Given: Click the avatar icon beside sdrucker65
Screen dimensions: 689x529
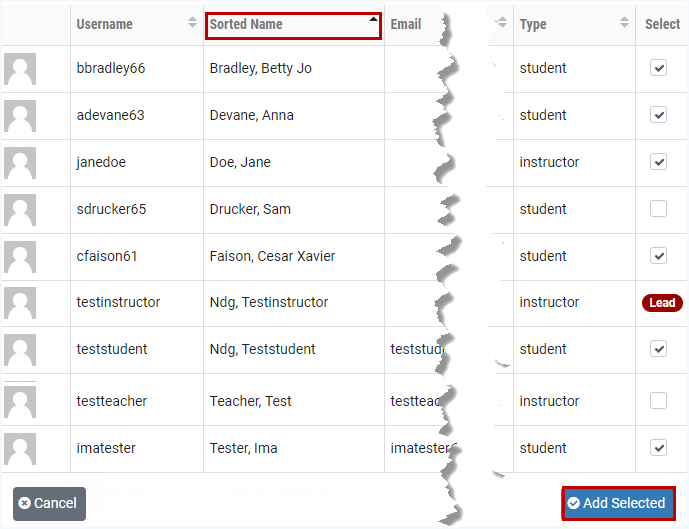Looking at the screenshot, I should tap(20, 210).
